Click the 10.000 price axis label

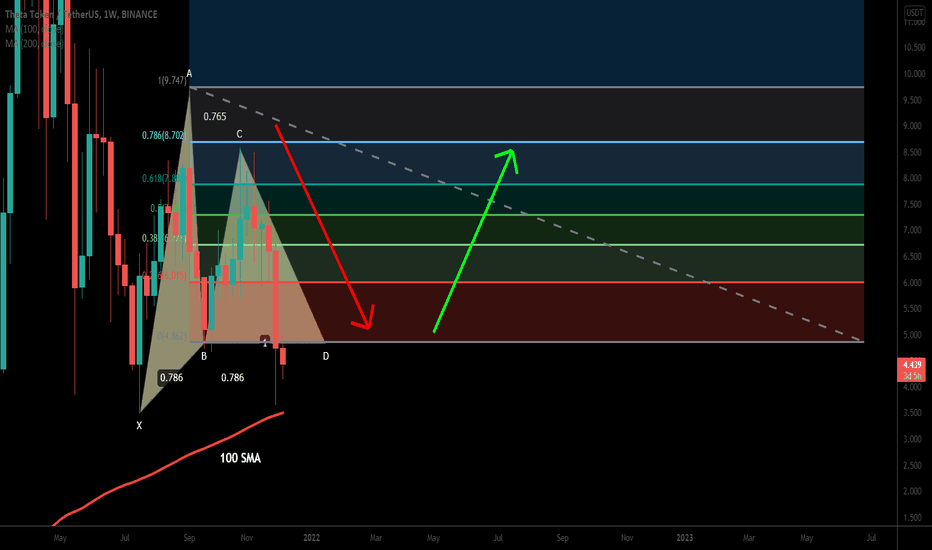pos(914,74)
